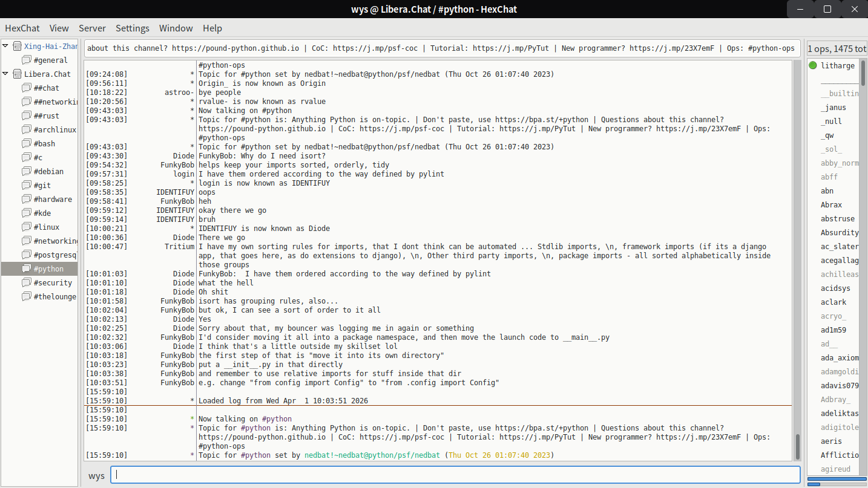
Task: Switch to the #security channel
Action: (x=53, y=283)
